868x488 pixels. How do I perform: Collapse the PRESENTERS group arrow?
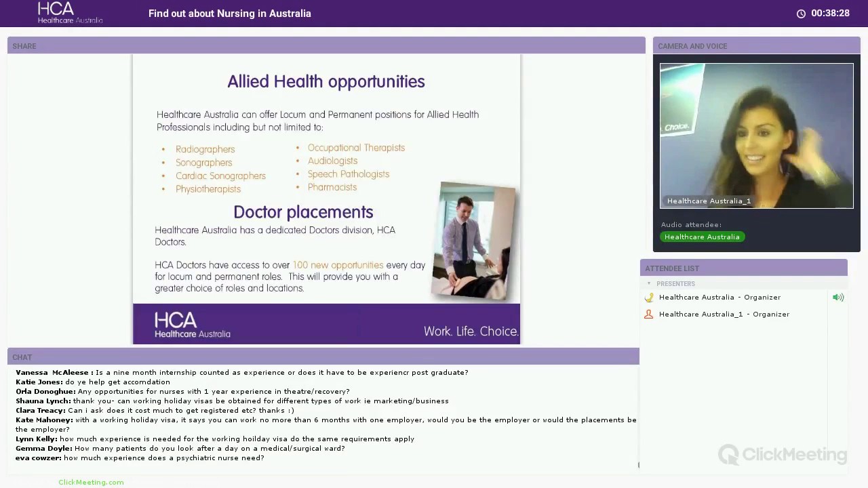649,284
